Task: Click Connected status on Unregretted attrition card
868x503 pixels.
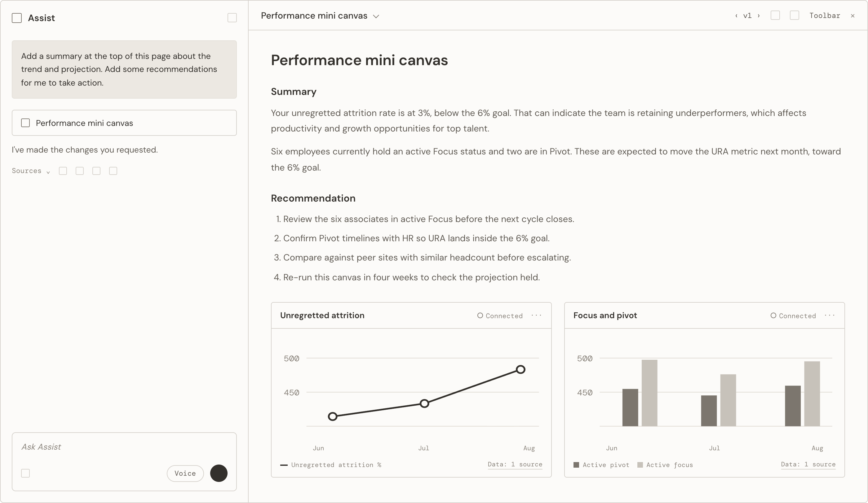Action: click(500, 316)
